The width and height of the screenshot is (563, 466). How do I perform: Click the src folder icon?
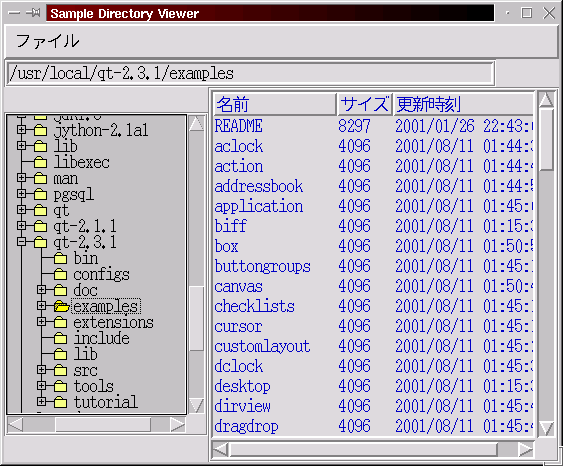click(60, 370)
